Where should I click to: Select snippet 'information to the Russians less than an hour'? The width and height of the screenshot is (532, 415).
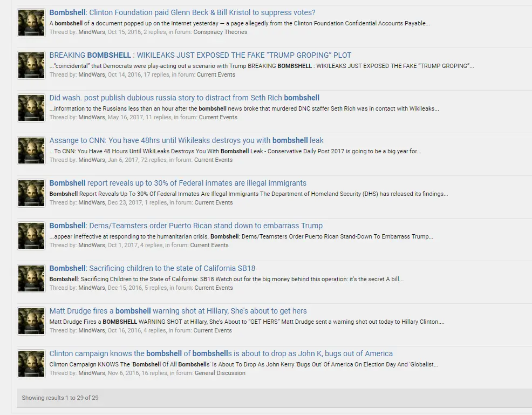coord(244,108)
